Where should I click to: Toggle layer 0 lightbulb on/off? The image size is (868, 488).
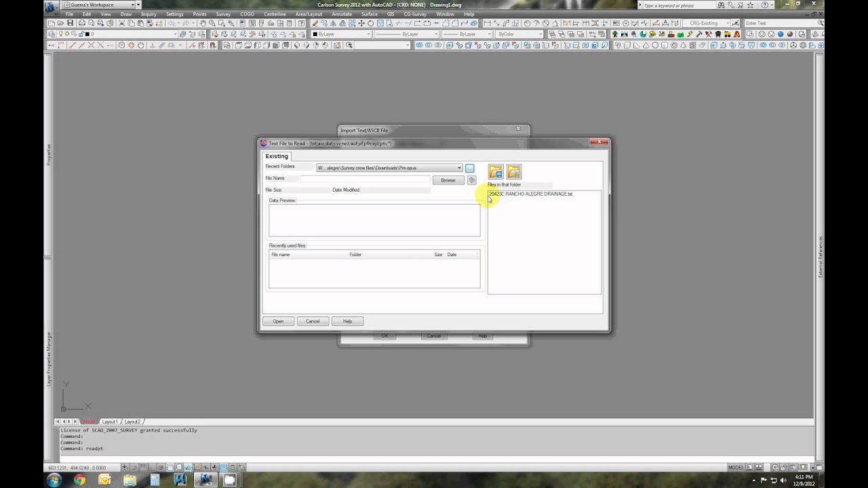coord(61,34)
